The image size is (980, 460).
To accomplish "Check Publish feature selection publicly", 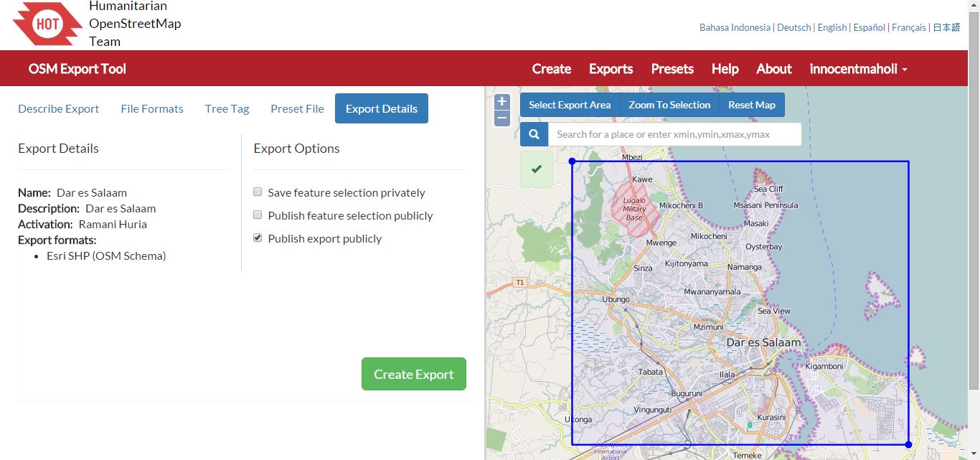I will 258,215.
